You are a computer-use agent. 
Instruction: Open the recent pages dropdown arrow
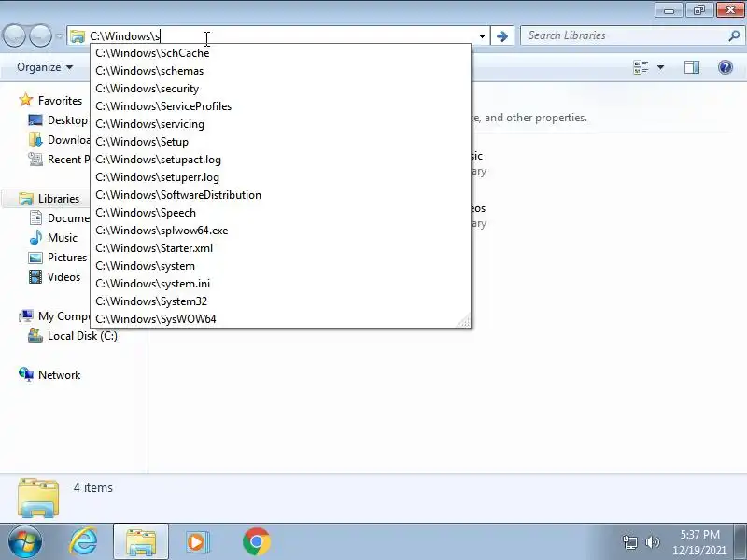pos(59,36)
